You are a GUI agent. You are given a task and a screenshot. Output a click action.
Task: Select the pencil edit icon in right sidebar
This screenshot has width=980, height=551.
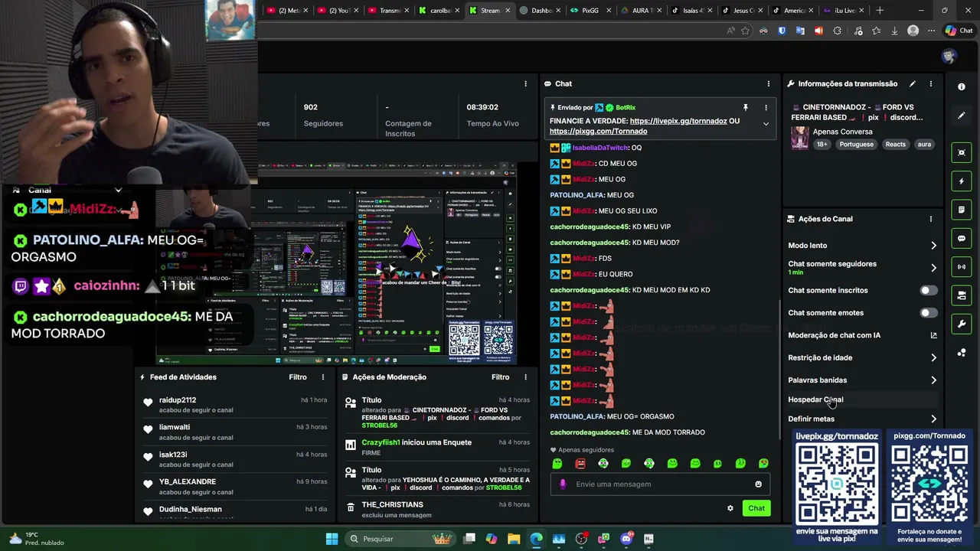(x=962, y=116)
